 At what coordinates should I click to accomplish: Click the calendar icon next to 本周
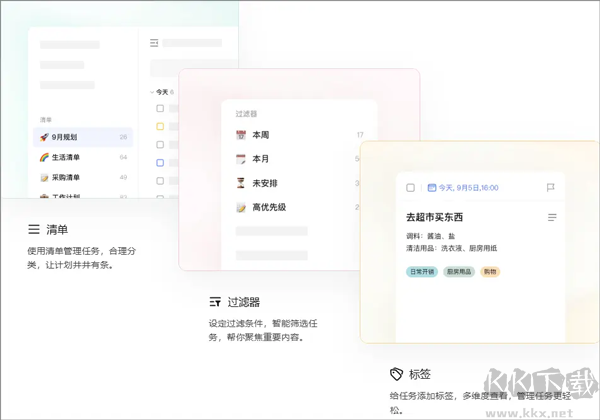click(x=241, y=135)
